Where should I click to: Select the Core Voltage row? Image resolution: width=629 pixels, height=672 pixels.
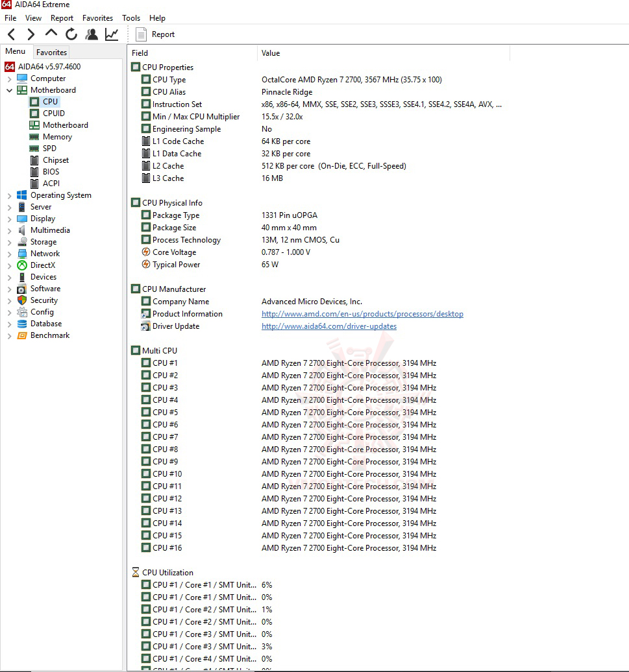click(x=226, y=252)
